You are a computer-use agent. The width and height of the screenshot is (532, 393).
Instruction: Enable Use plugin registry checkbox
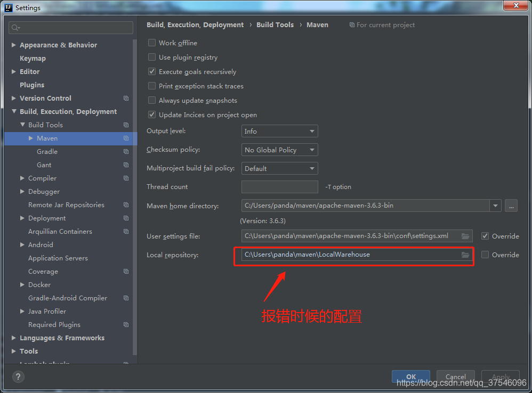click(152, 58)
